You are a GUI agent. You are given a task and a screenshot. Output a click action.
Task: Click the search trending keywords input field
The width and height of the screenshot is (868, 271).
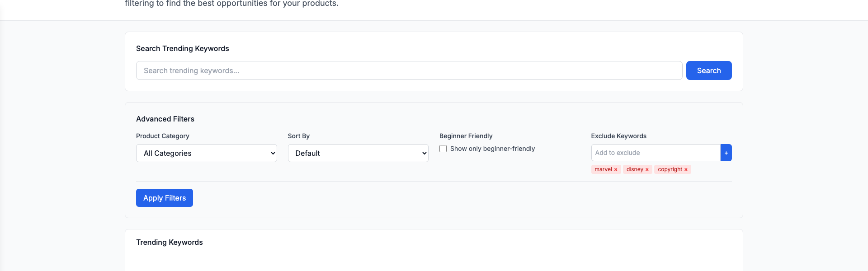[409, 70]
